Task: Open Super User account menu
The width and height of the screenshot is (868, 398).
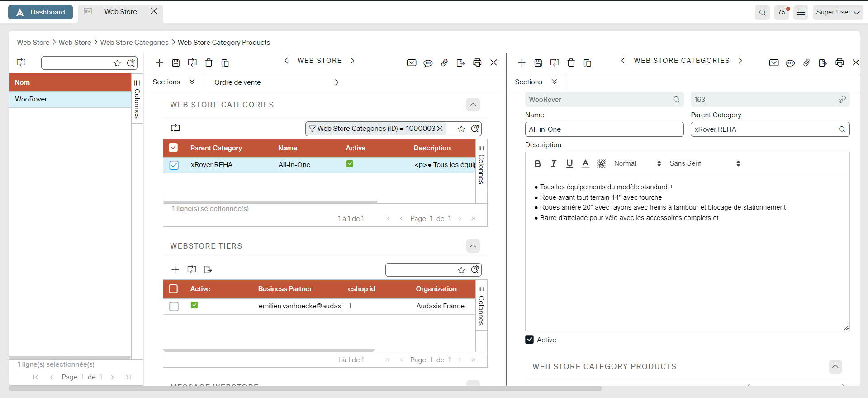Action: click(838, 12)
